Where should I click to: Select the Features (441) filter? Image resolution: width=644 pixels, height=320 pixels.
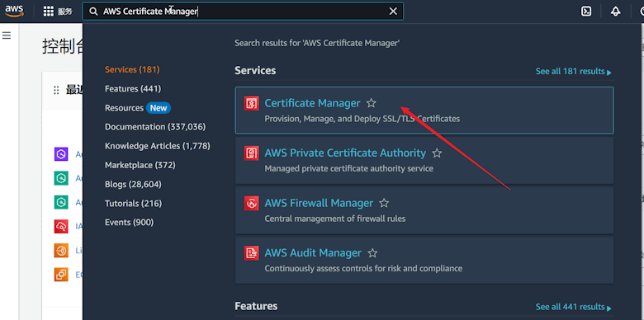133,88
